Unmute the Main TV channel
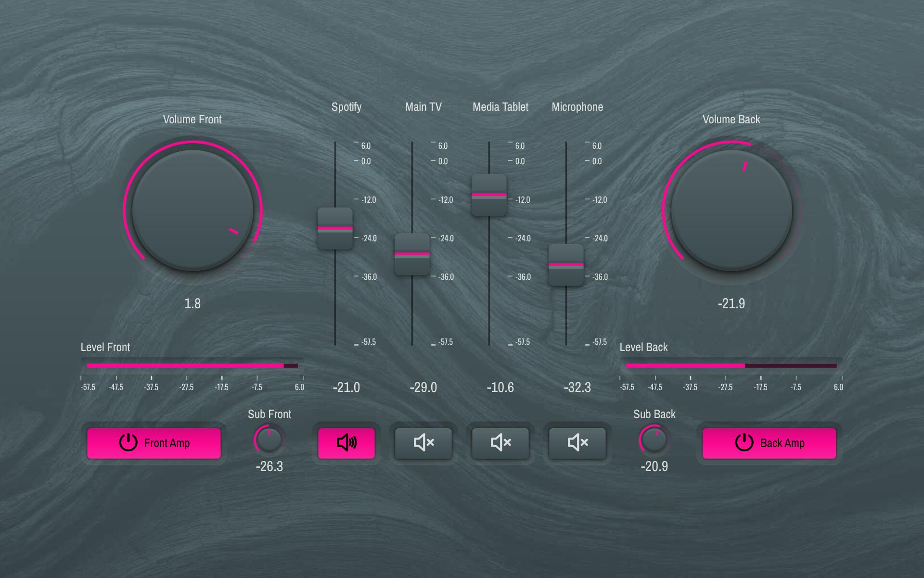The image size is (924, 578). tap(423, 443)
